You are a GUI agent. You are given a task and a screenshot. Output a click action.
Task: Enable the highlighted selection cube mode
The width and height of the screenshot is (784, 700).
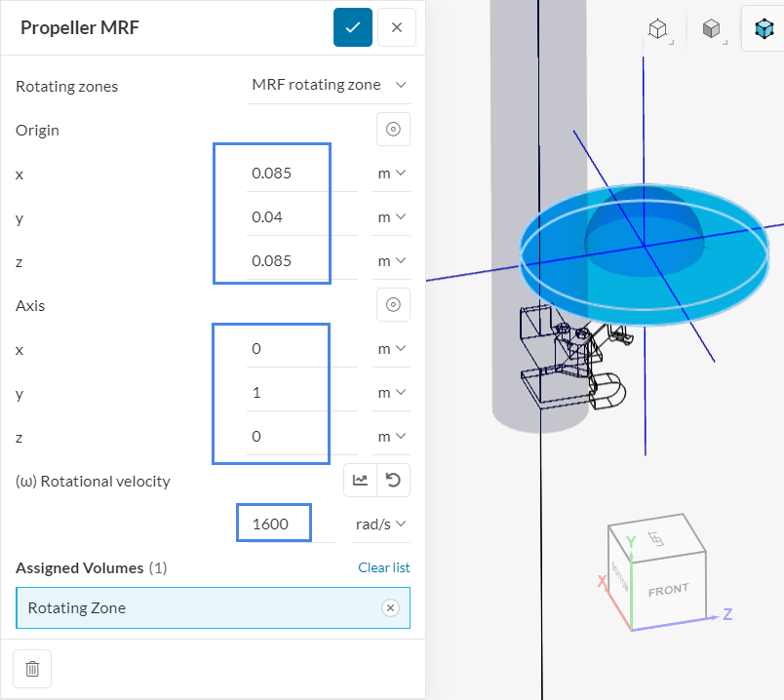click(x=764, y=27)
